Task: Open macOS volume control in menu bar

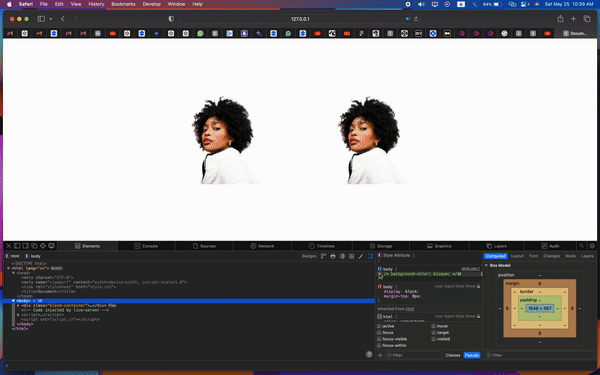Action: point(421,4)
